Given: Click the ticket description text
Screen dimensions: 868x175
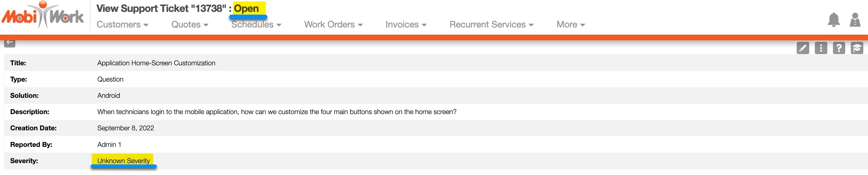Looking at the screenshot, I should pos(277,112).
